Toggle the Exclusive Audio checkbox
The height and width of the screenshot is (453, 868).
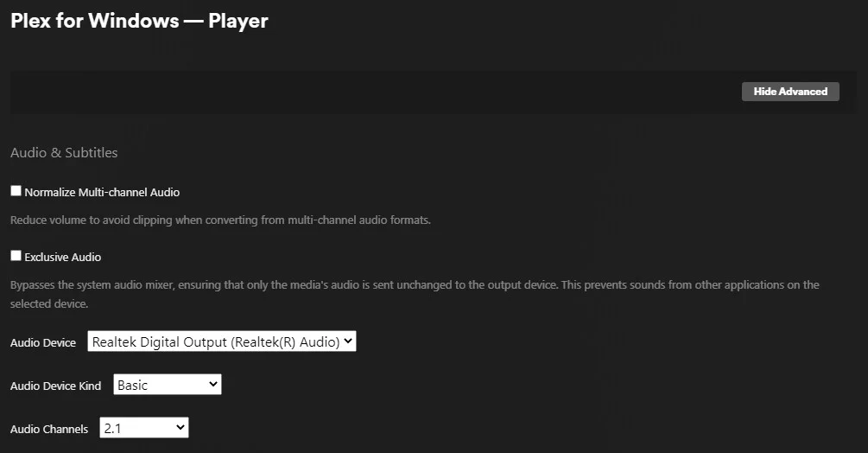pyautogui.click(x=16, y=256)
